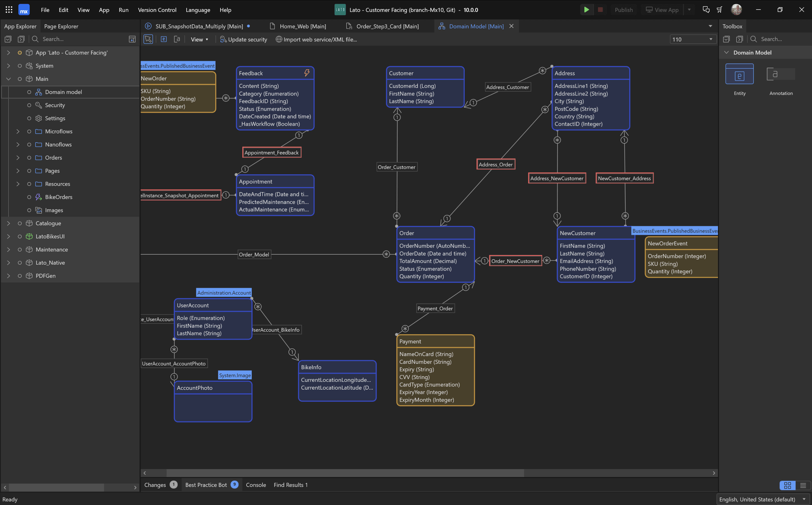Open the View dropdown in editor toolbar
812x505 pixels.
pyautogui.click(x=199, y=40)
